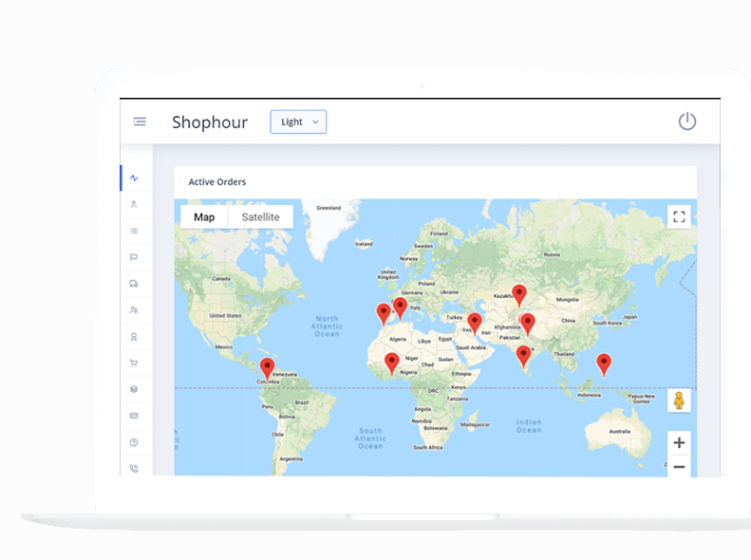Zoom out on the map
Image resolution: width=751 pixels, height=560 pixels.
(x=679, y=466)
